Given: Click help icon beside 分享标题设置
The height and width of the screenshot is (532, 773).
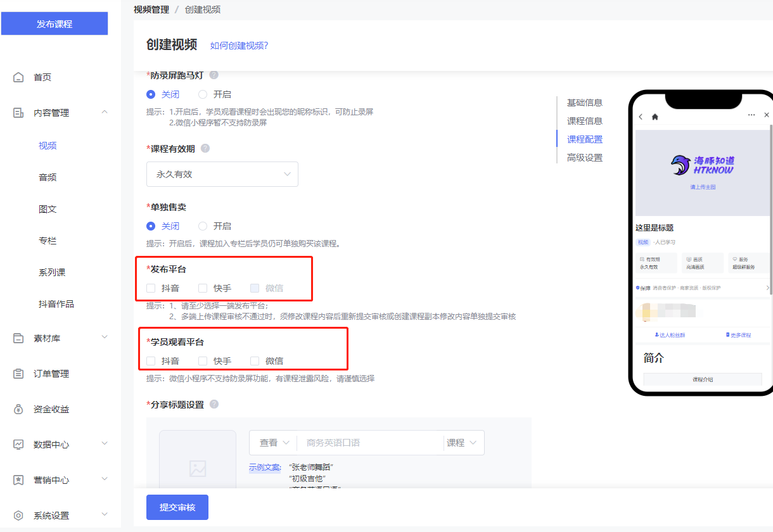Looking at the screenshot, I should point(214,404).
